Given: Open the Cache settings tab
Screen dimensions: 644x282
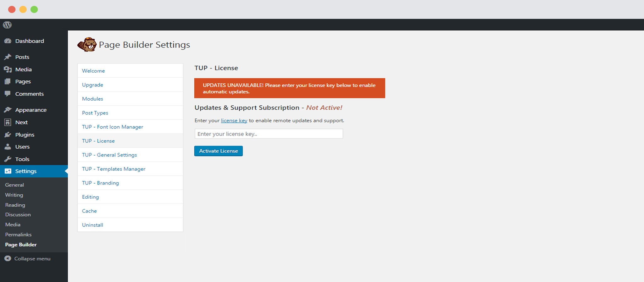Looking at the screenshot, I should (x=130, y=211).
